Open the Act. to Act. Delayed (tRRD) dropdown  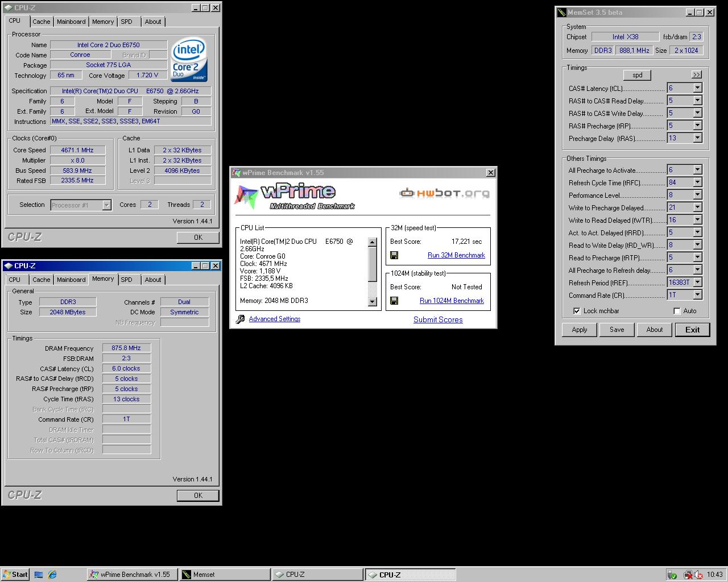click(x=697, y=232)
